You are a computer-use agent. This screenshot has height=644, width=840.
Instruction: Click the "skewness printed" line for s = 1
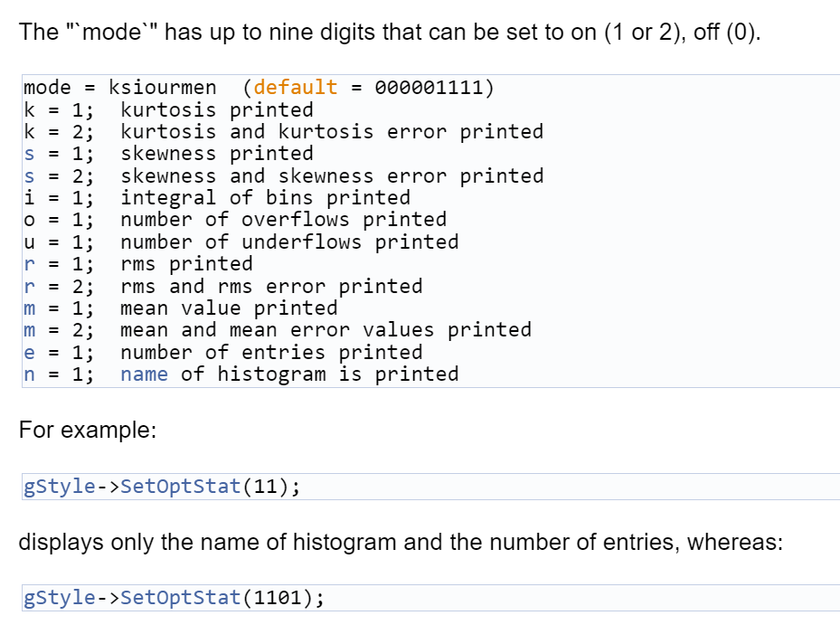coord(217,154)
